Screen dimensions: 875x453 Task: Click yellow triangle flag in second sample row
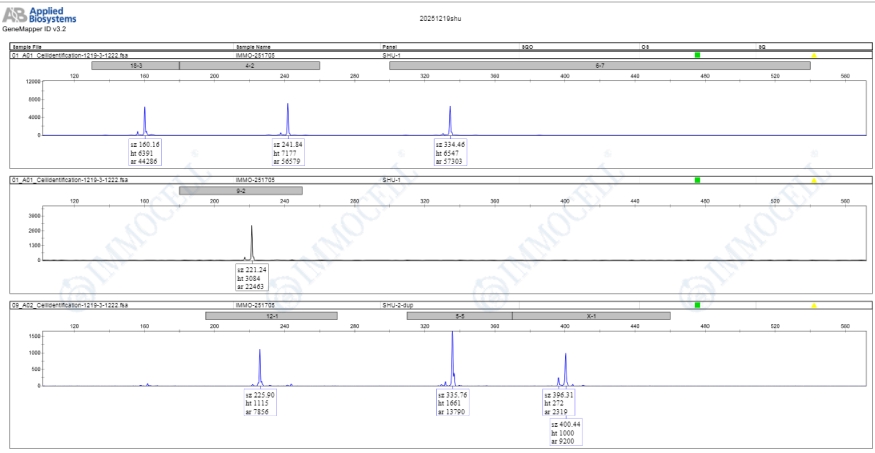pyautogui.click(x=815, y=180)
